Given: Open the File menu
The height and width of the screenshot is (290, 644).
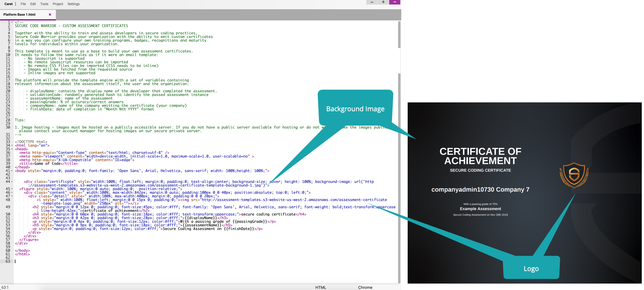Looking at the screenshot, I should coord(23,4).
